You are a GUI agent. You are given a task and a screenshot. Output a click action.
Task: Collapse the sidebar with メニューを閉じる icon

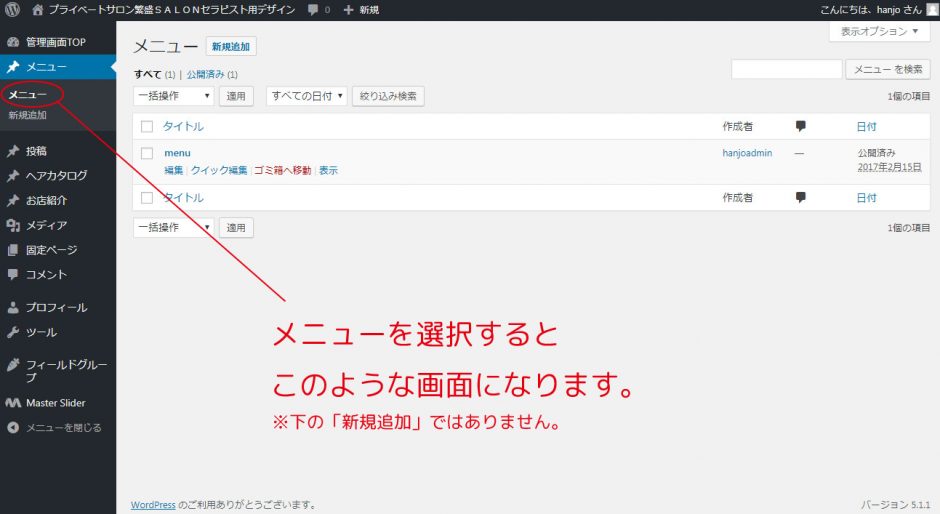pyautogui.click(x=13, y=427)
